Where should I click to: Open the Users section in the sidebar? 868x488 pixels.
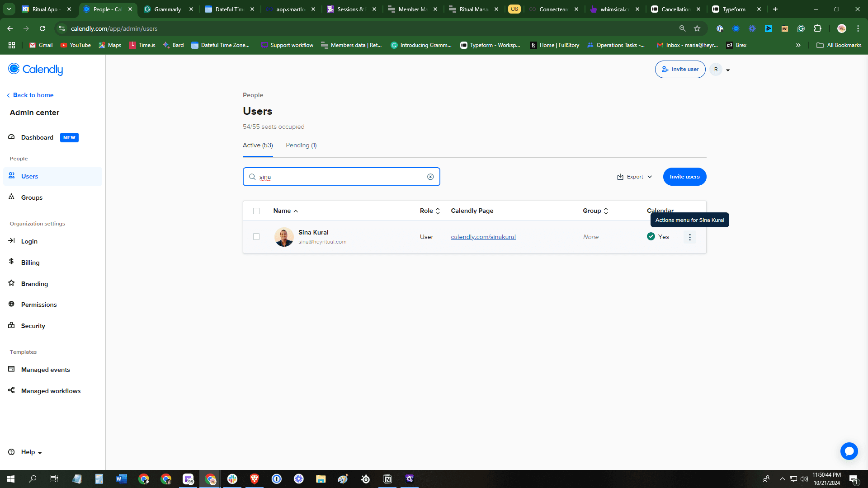[x=52, y=176]
